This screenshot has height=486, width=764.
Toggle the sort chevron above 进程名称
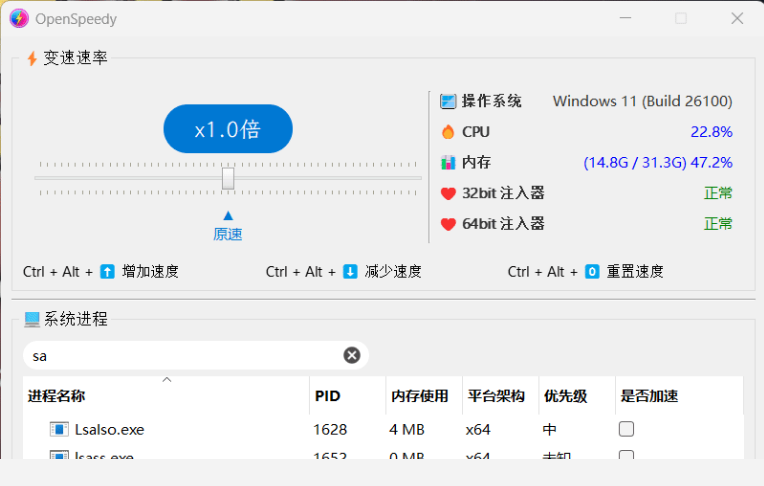click(x=167, y=380)
